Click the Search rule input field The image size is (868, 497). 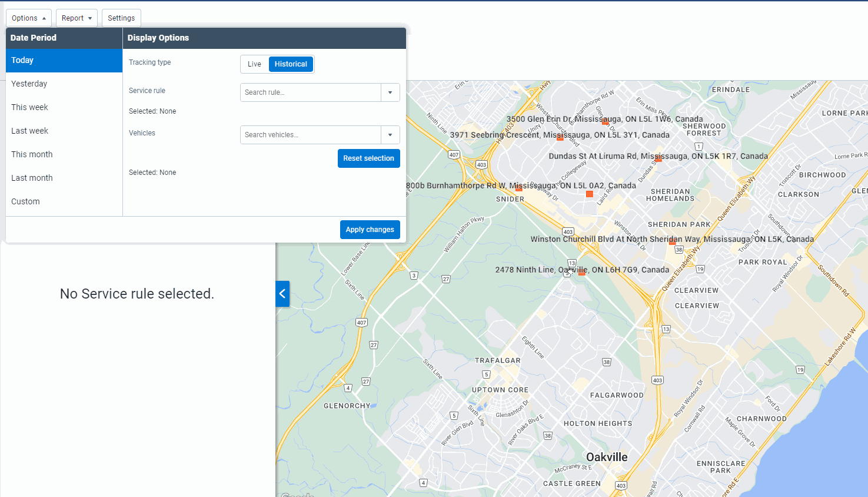[310, 92]
